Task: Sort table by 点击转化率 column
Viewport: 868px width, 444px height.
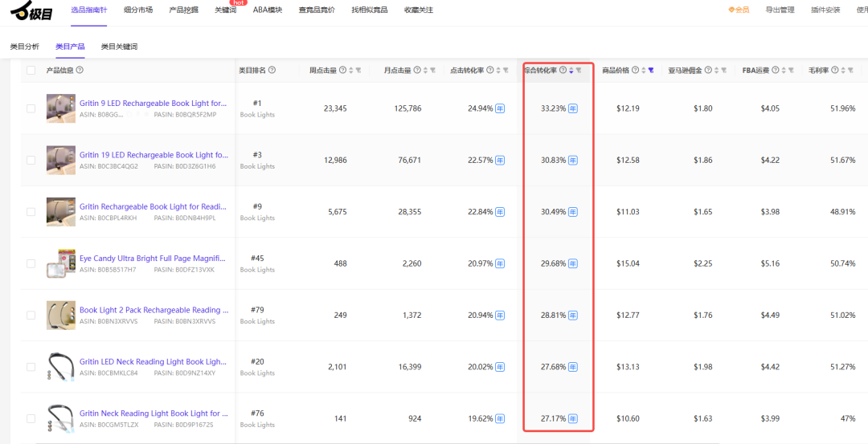Action: 498,70
